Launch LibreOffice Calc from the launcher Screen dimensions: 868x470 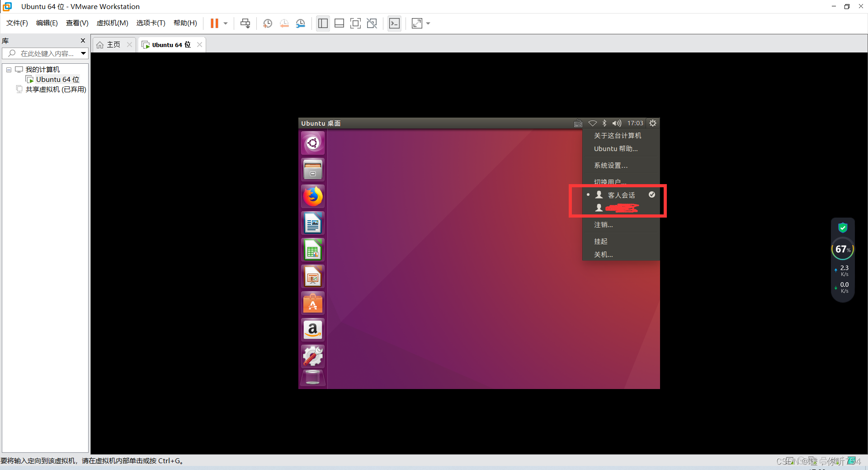(x=313, y=250)
